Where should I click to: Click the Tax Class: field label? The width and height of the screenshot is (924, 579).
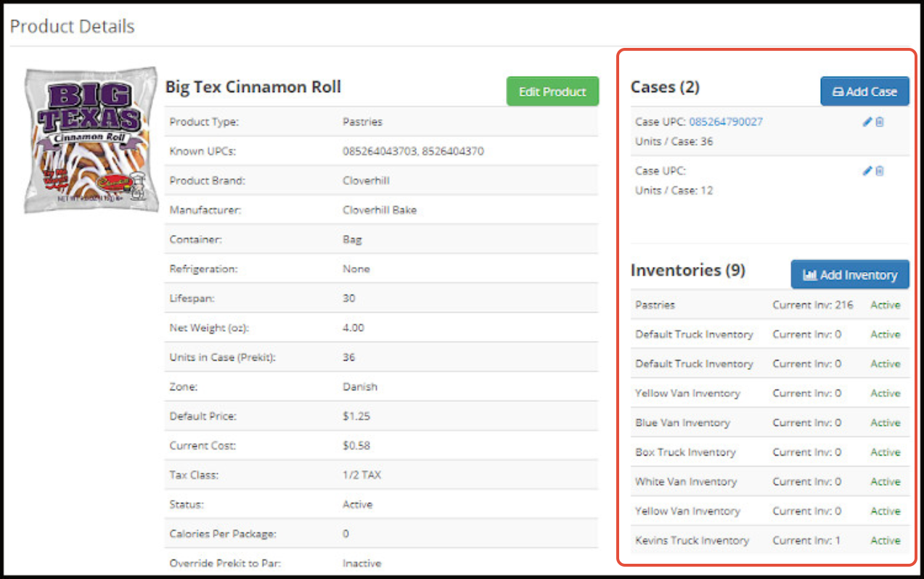coord(194,475)
